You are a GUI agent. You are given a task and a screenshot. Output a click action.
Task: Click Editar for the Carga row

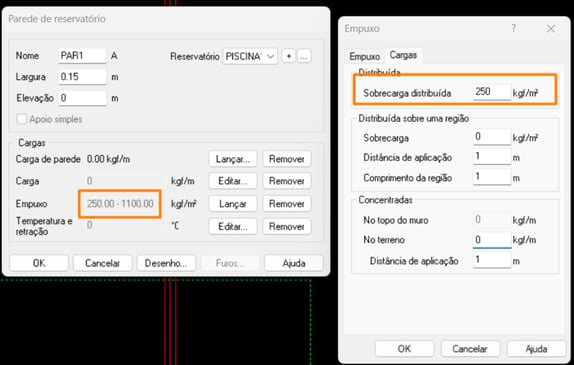pyautogui.click(x=233, y=181)
